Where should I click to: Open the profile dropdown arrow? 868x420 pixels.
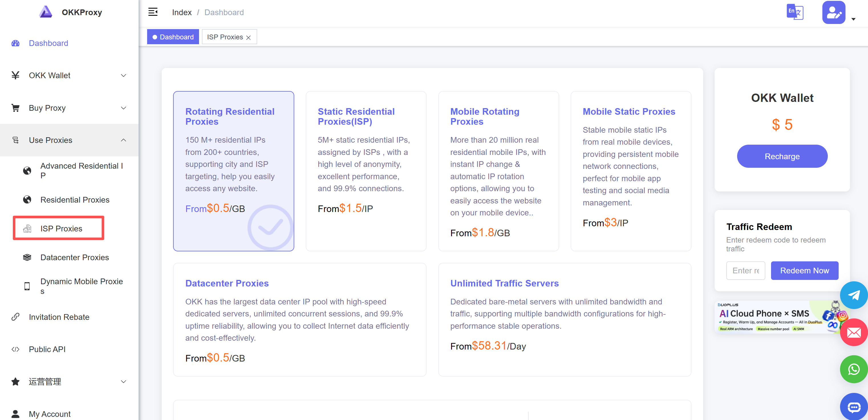coord(853,19)
